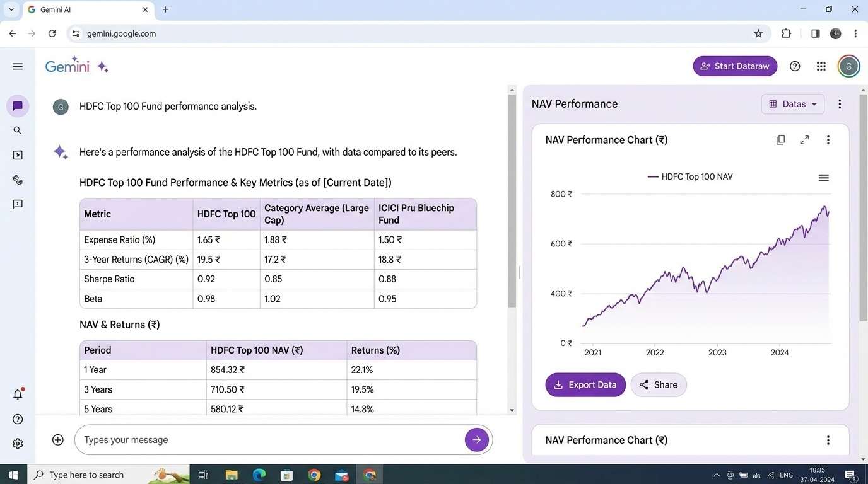Open the chart hamburger menu

(x=823, y=177)
